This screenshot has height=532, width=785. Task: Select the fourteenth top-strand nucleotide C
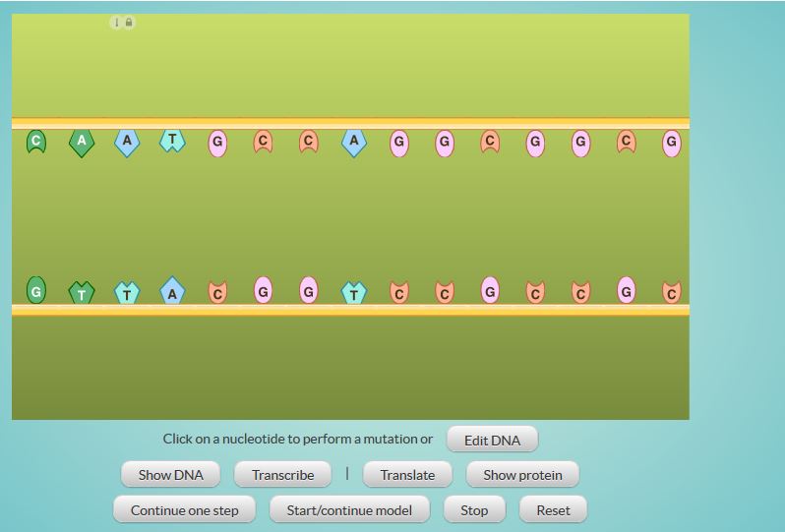click(627, 142)
